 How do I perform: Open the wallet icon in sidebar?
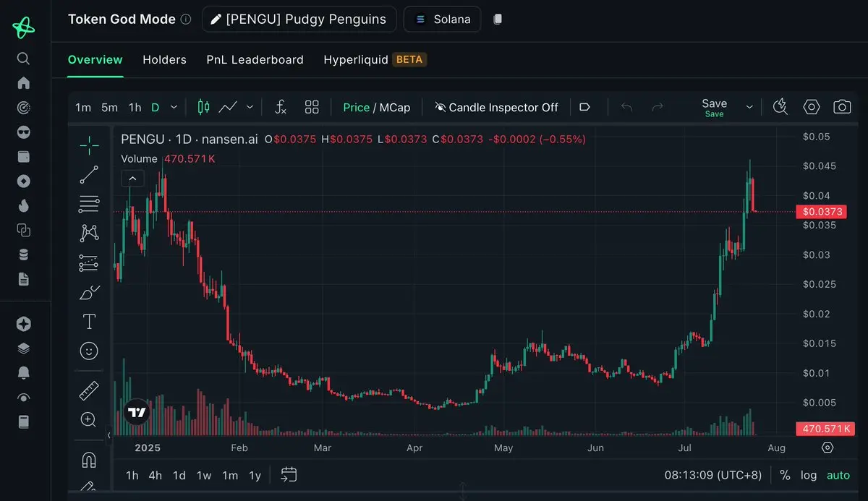click(23, 157)
